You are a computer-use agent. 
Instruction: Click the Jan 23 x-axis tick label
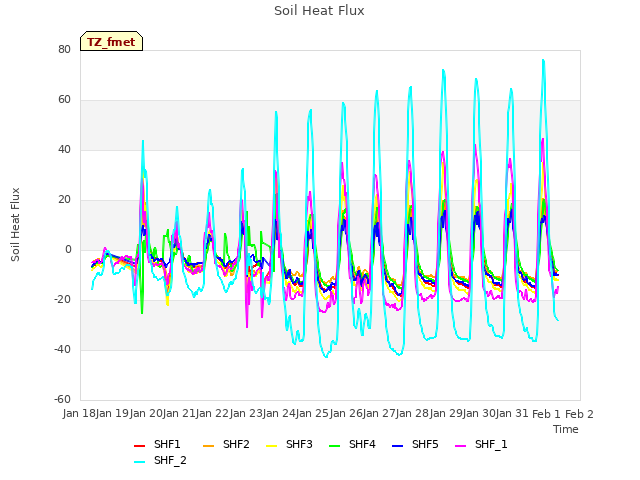[x=246, y=413]
